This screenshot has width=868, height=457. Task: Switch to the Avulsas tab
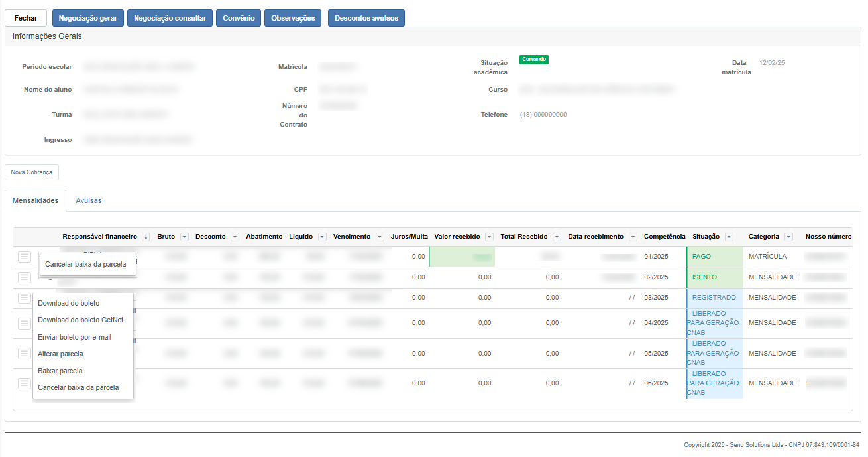(x=89, y=200)
